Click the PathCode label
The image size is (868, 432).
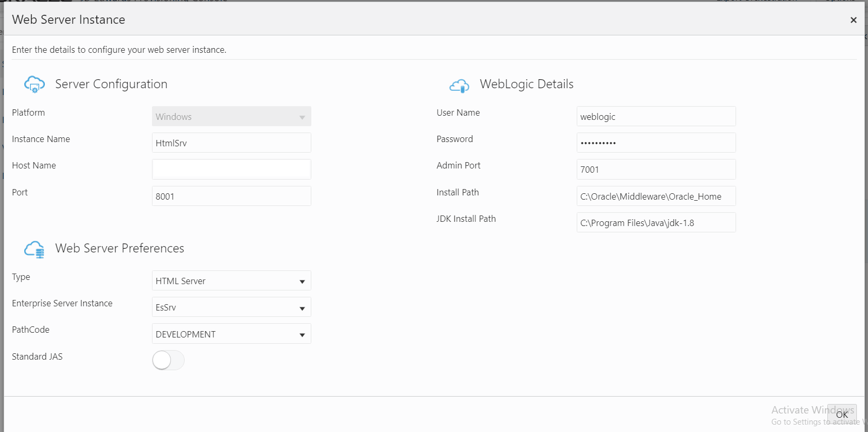(31, 330)
